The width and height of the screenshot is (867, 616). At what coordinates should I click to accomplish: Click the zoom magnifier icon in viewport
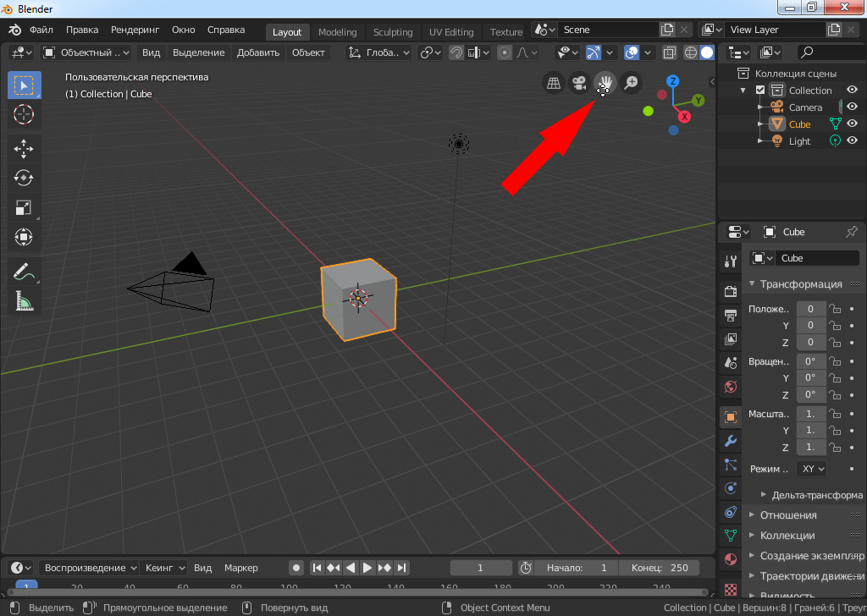click(630, 83)
